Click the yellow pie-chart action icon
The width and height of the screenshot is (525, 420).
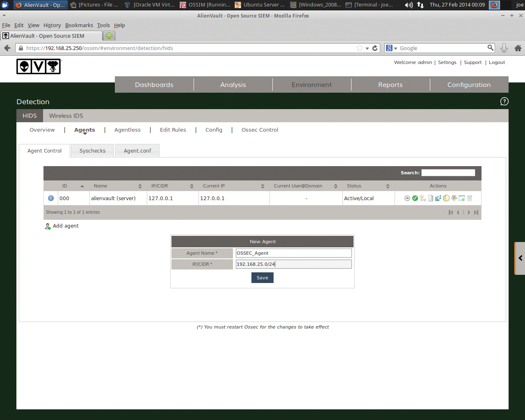(446, 198)
